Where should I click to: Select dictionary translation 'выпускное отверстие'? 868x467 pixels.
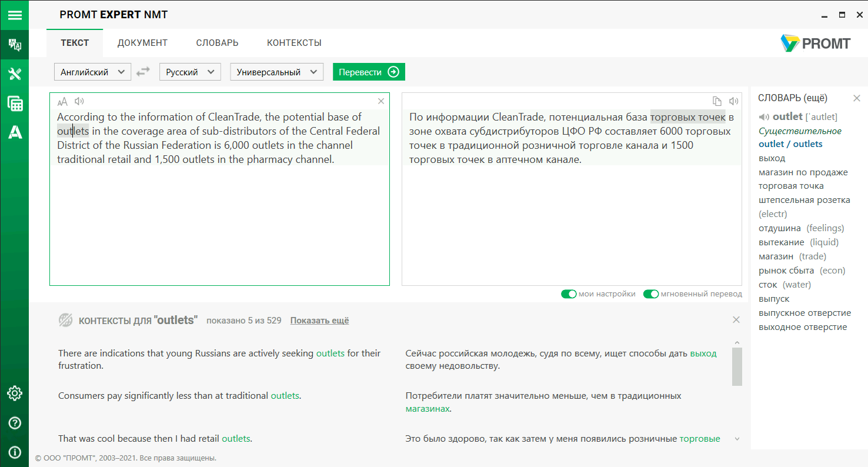click(804, 313)
